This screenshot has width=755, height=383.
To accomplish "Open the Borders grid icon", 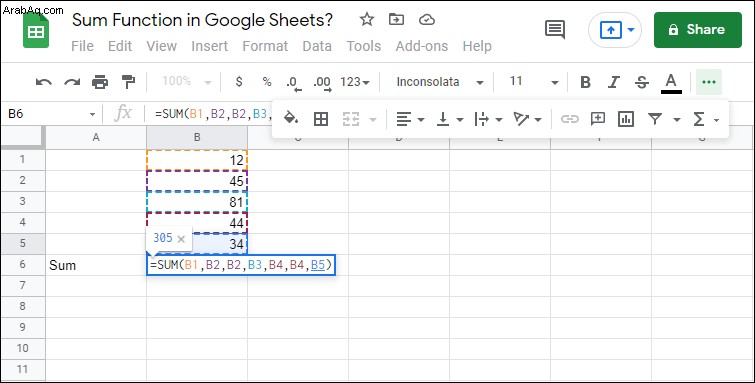I will point(321,119).
